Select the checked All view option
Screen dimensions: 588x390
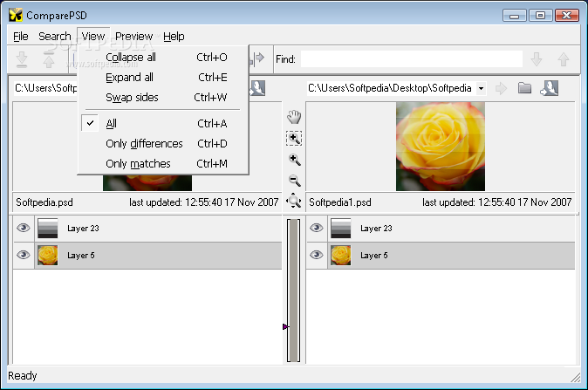[163, 123]
